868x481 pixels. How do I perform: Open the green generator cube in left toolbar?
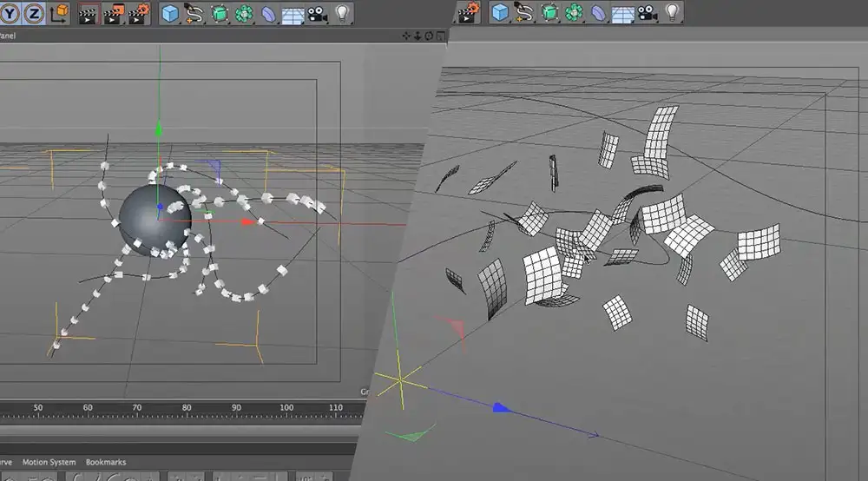[x=220, y=14]
